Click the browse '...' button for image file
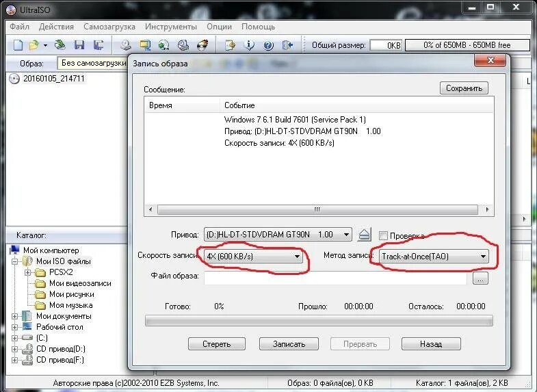The height and width of the screenshot is (392, 537). click(x=480, y=278)
